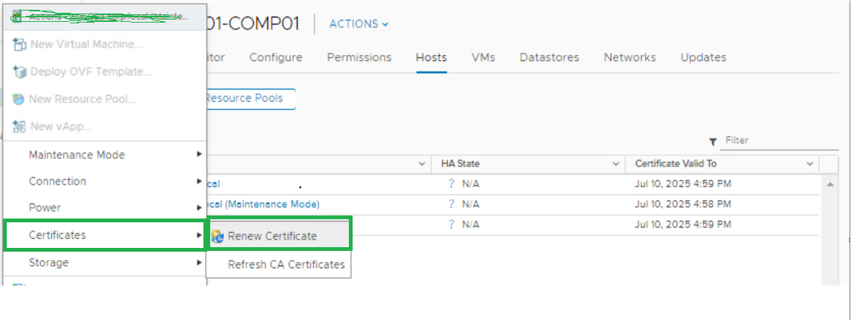This screenshot has width=868, height=321.
Task: Sort by Certificate Valid To header
Action: 676,164
